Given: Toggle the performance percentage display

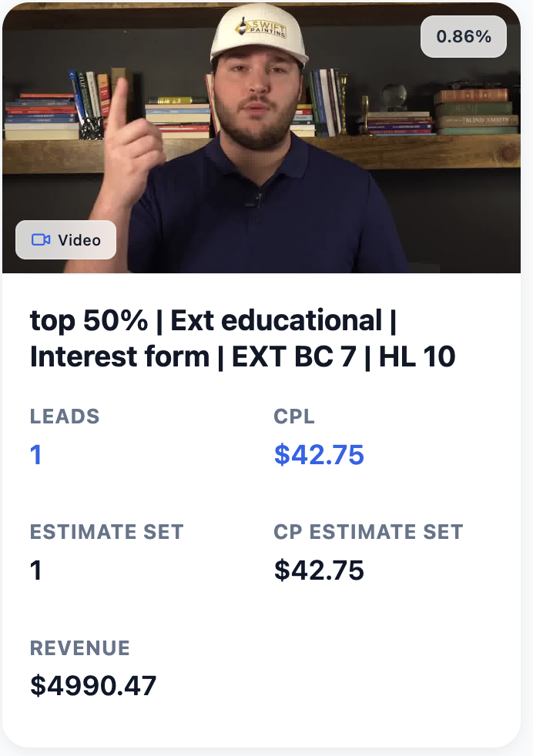Looking at the screenshot, I should pos(463,35).
